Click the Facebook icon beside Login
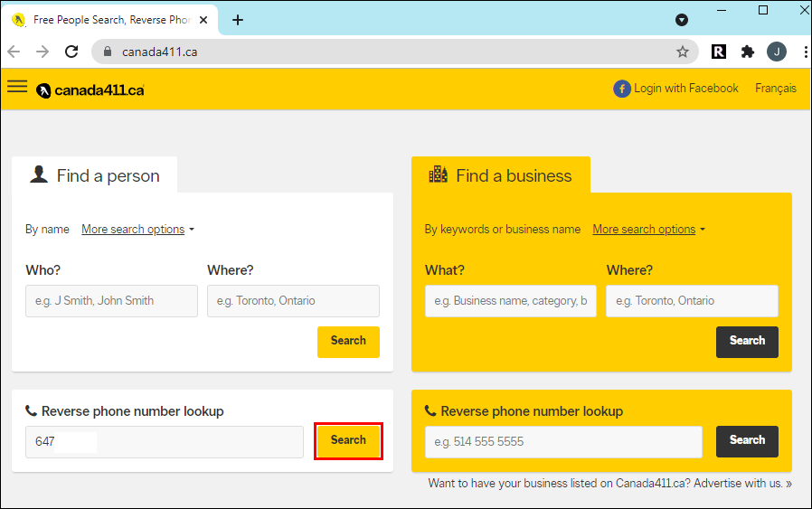The width and height of the screenshot is (812, 509). [622, 89]
